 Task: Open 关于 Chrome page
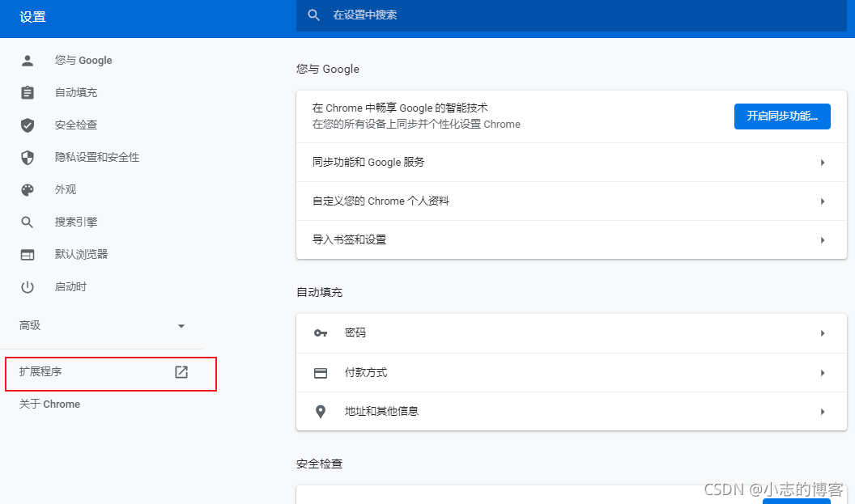point(49,404)
